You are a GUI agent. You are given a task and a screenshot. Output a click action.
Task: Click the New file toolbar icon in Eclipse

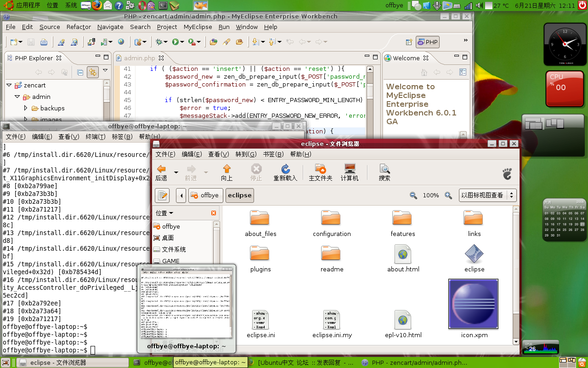[x=13, y=42]
